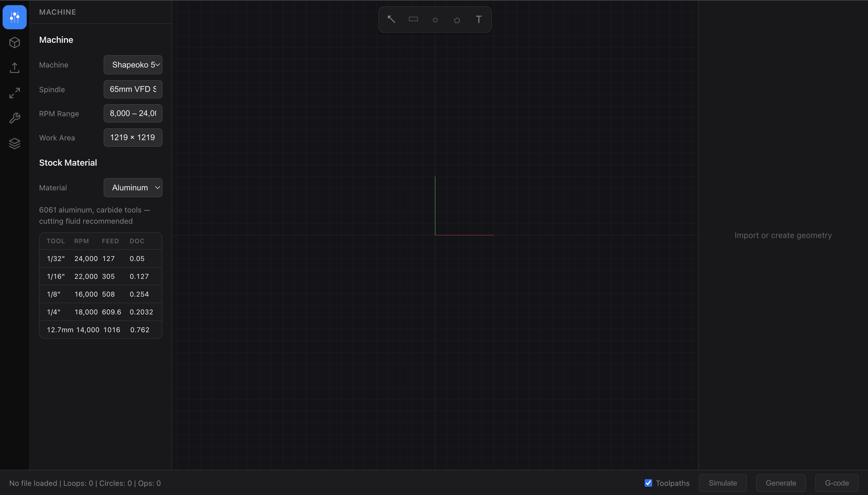Screen dimensions: 868x495
Task: Click the 1/16" tool cell
Action: (56, 276)
